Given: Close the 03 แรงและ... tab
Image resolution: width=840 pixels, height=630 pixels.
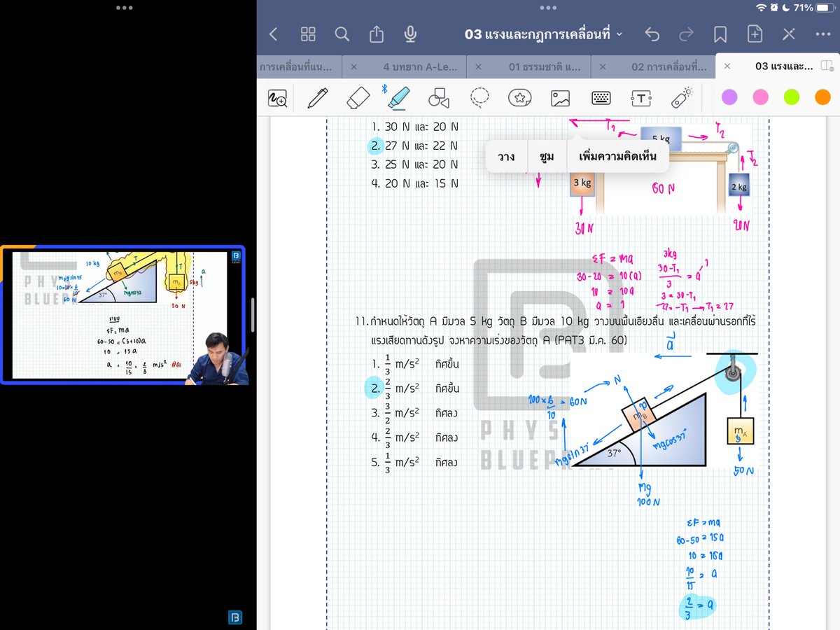Looking at the screenshot, I should [x=727, y=66].
